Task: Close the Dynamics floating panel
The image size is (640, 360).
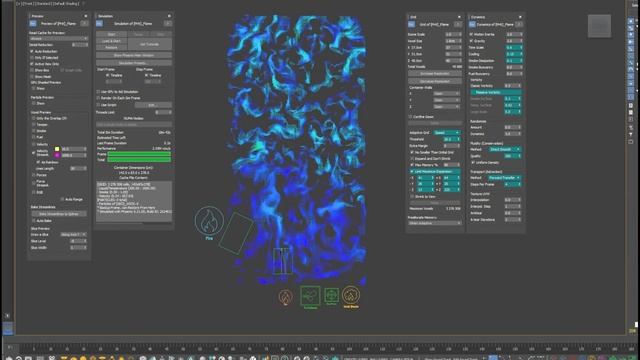Action: [x=520, y=17]
